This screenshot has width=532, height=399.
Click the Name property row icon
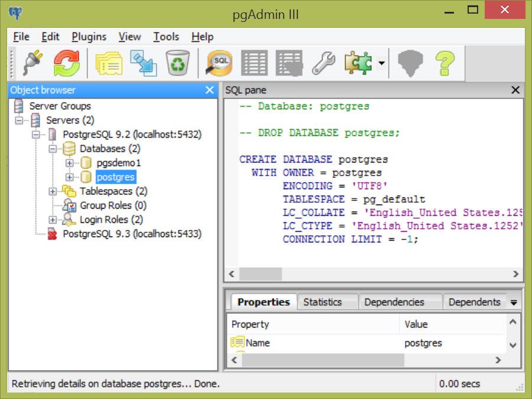coord(238,342)
